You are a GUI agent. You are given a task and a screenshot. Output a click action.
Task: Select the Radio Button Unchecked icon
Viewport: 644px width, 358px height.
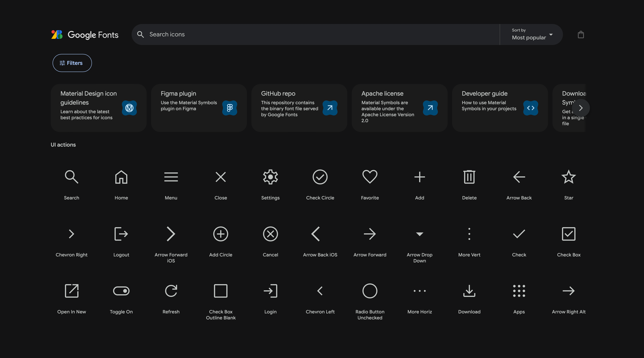pyautogui.click(x=370, y=291)
